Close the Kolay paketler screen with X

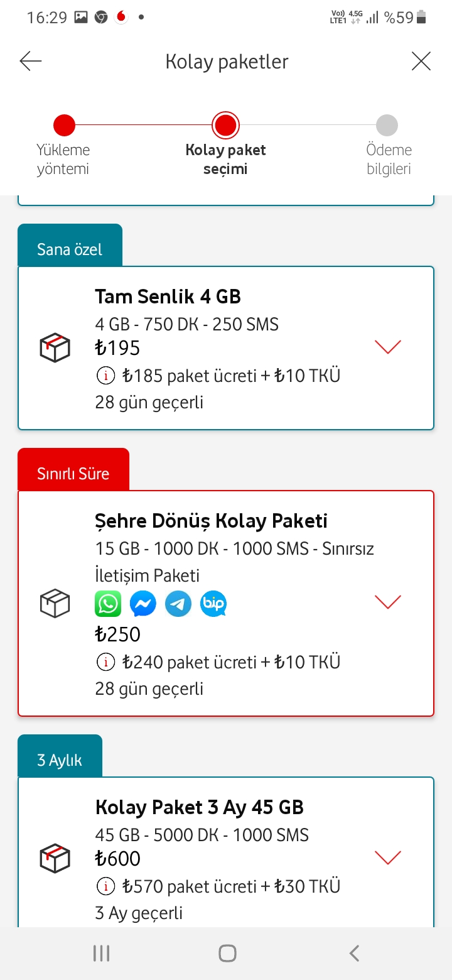[x=421, y=61]
